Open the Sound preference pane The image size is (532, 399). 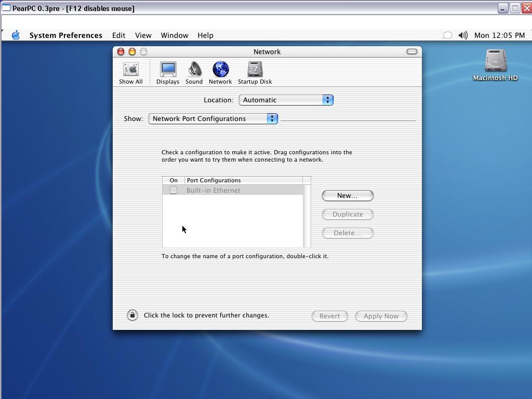(194, 73)
